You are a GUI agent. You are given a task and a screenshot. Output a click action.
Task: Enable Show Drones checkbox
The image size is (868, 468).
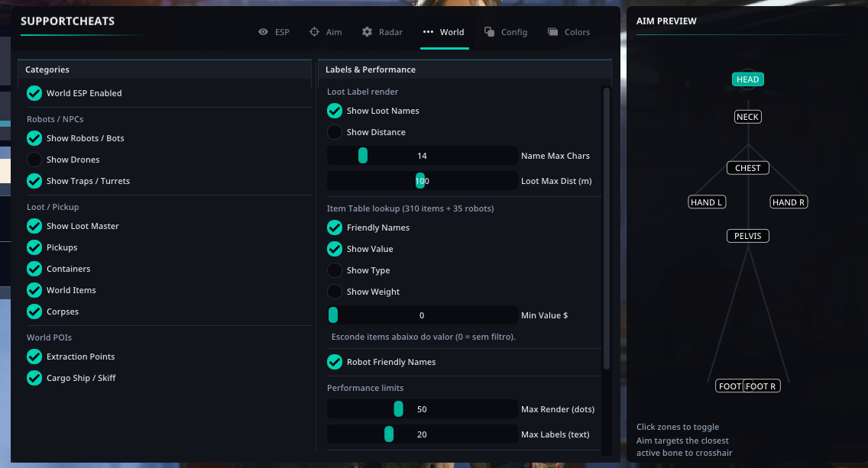[34, 160]
